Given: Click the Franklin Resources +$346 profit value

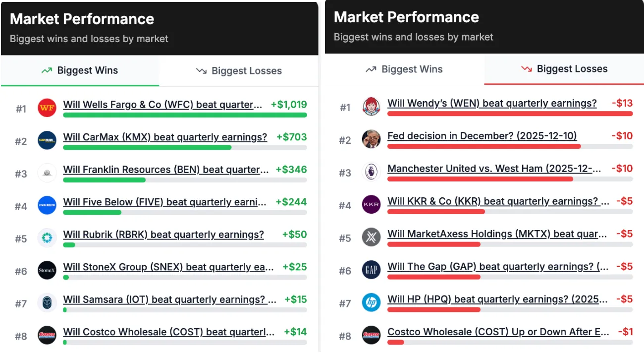Looking at the screenshot, I should click(291, 170).
